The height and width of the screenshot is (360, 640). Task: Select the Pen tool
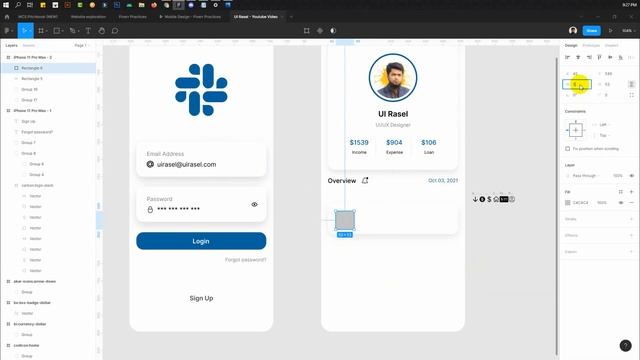(x=73, y=31)
